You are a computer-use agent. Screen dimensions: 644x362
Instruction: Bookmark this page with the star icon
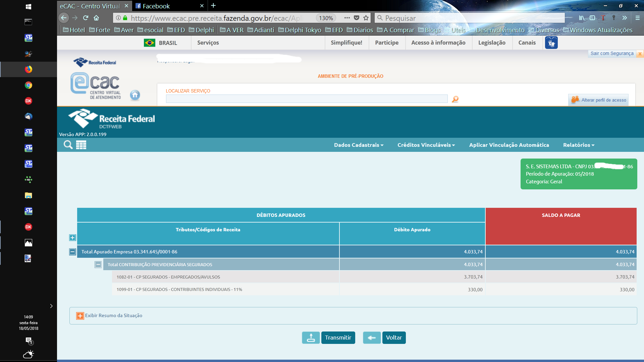coord(366,18)
